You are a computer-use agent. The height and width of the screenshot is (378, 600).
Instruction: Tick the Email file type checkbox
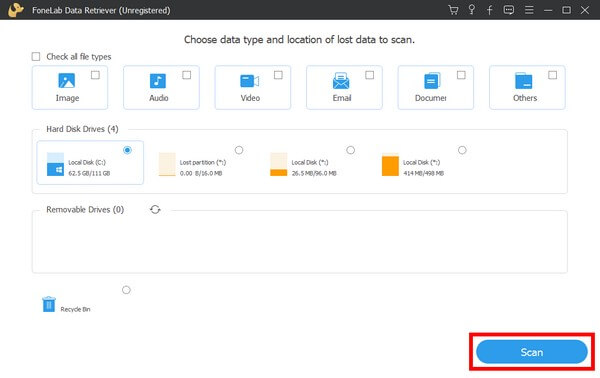[x=370, y=75]
